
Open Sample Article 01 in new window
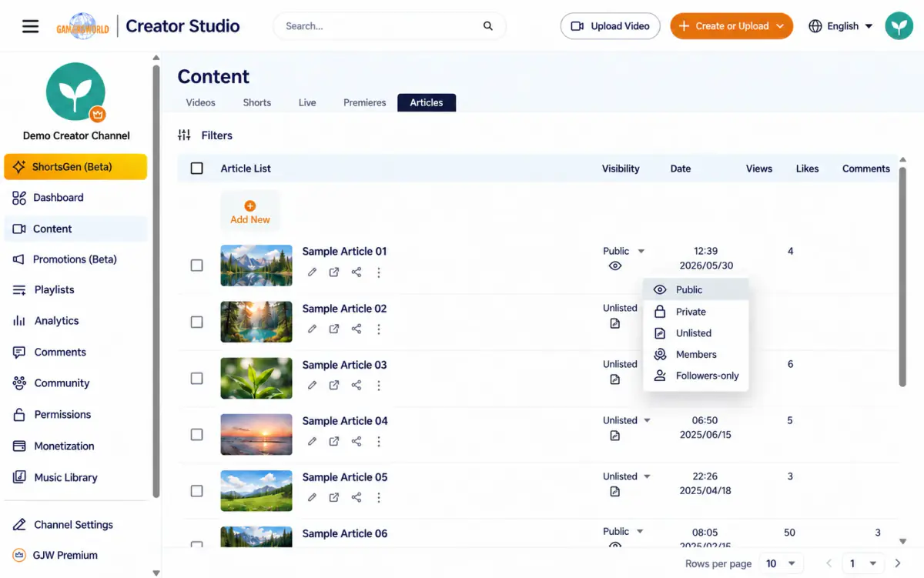click(334, 272)
